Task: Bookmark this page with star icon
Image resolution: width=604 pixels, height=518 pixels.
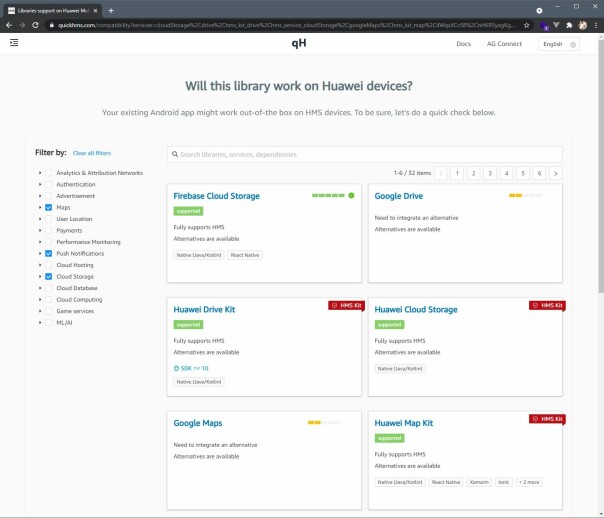Action: (526, 25)
